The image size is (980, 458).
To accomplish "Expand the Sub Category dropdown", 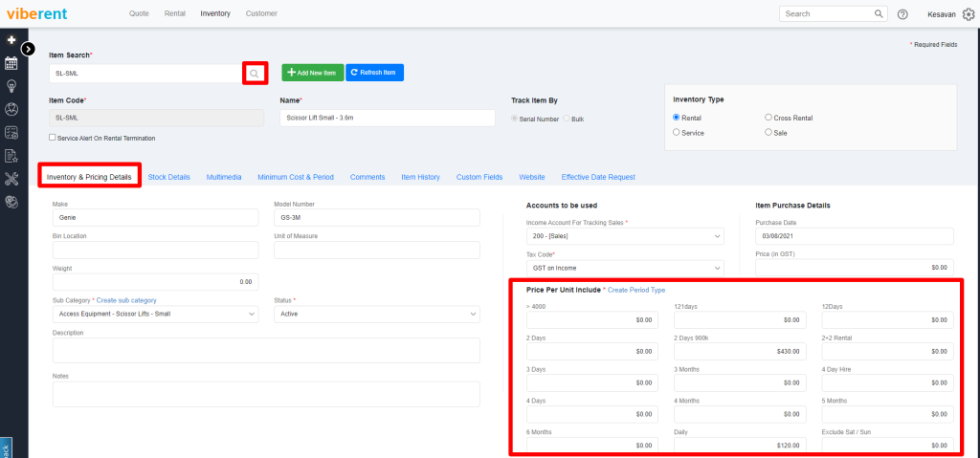I will point(155,315).
